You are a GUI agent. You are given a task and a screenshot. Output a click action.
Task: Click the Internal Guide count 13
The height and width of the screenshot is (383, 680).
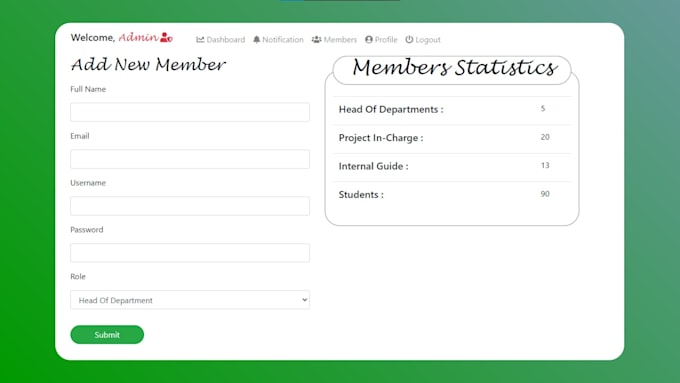pyautogui.click(x=545, y=165)
